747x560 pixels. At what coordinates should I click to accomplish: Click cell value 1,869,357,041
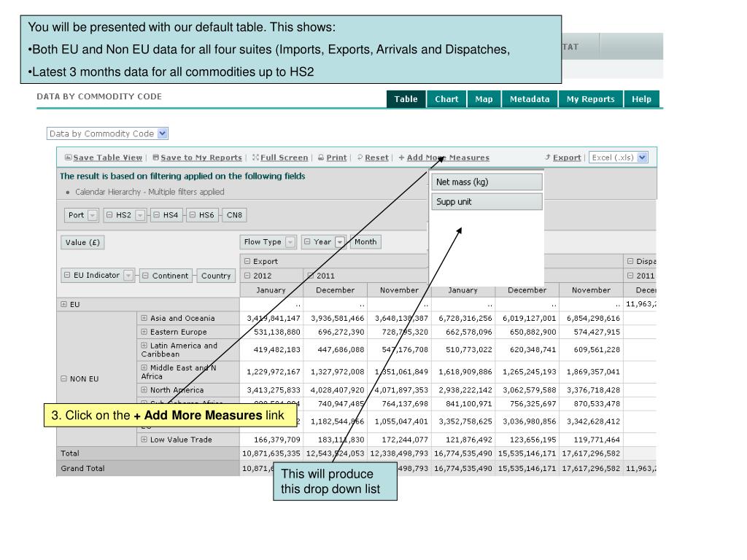(x=593, y=372)
